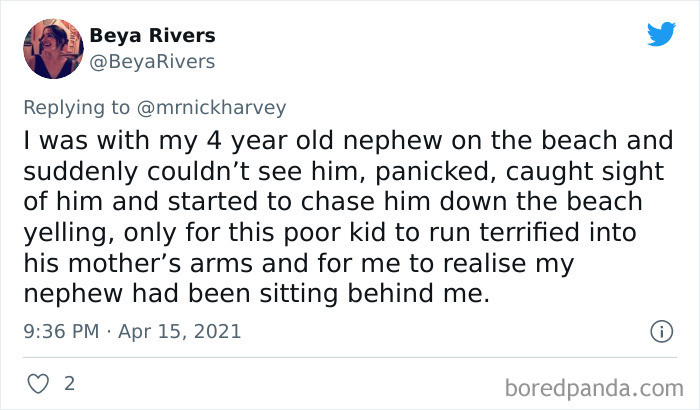Open the @BeyaRivers handle link
This screenshot has width=700, height=410.
(152, 62)
